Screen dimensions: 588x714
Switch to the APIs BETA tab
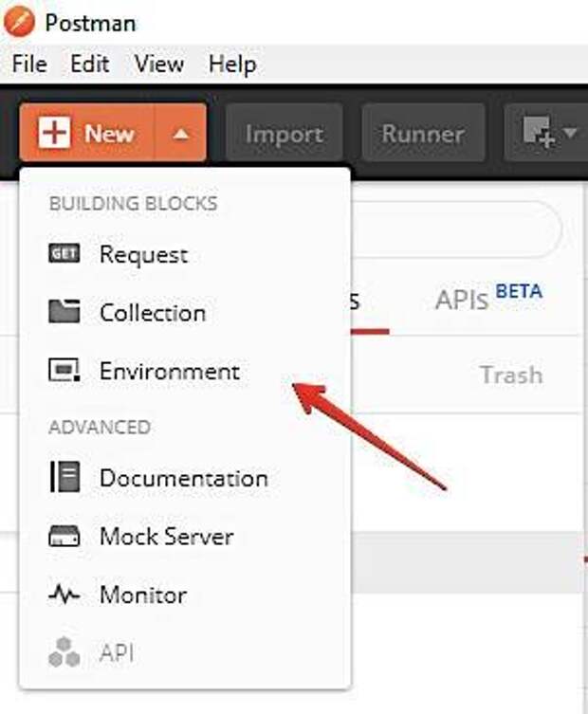(487, 299)
